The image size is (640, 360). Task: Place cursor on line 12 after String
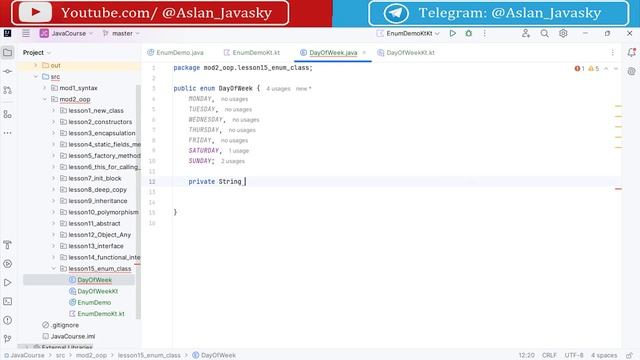click(244, 182)
